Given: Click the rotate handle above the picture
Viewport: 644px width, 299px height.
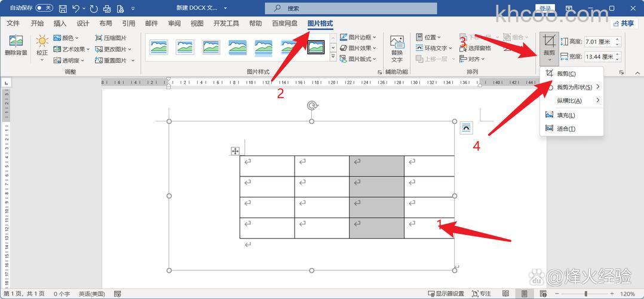Looking at the screenshot, I should click(312, 106).
